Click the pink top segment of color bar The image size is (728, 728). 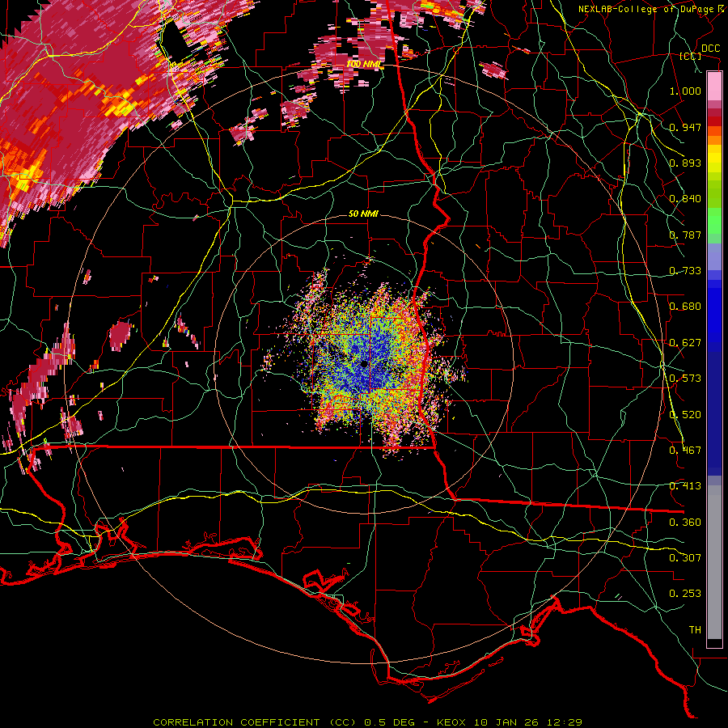pos(714,86)
